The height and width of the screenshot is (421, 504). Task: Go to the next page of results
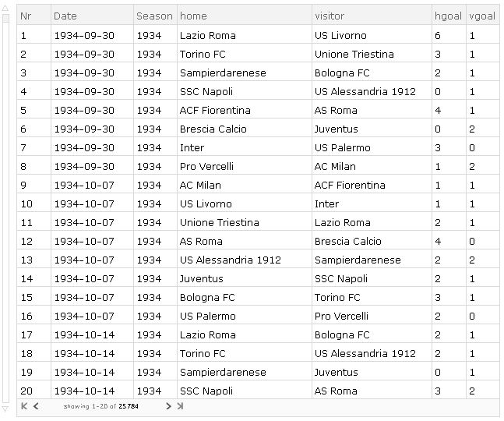point(168,406)
